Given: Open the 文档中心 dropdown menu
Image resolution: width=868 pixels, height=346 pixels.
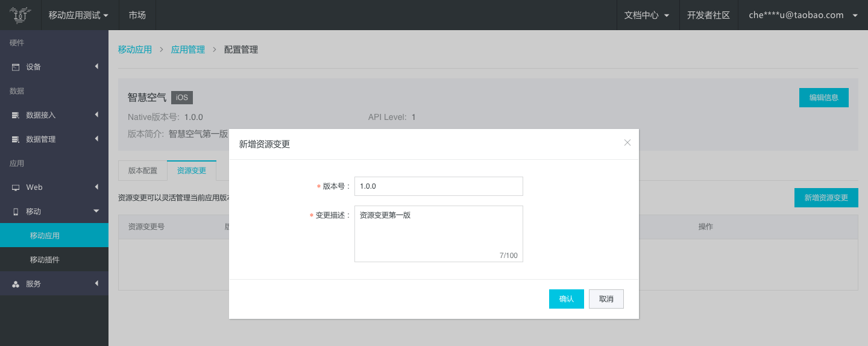Looking at the screenshot, I should (x=647, y=15).
